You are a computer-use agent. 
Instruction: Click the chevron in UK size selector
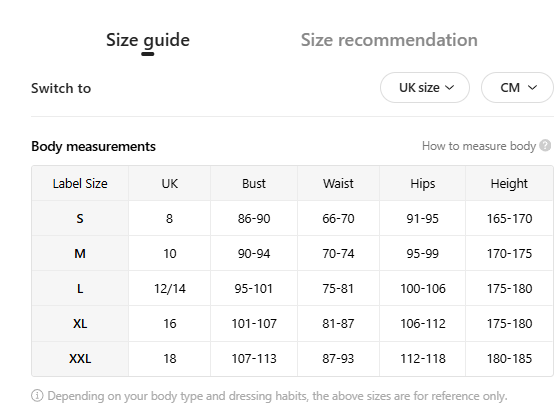click(449, 88)
